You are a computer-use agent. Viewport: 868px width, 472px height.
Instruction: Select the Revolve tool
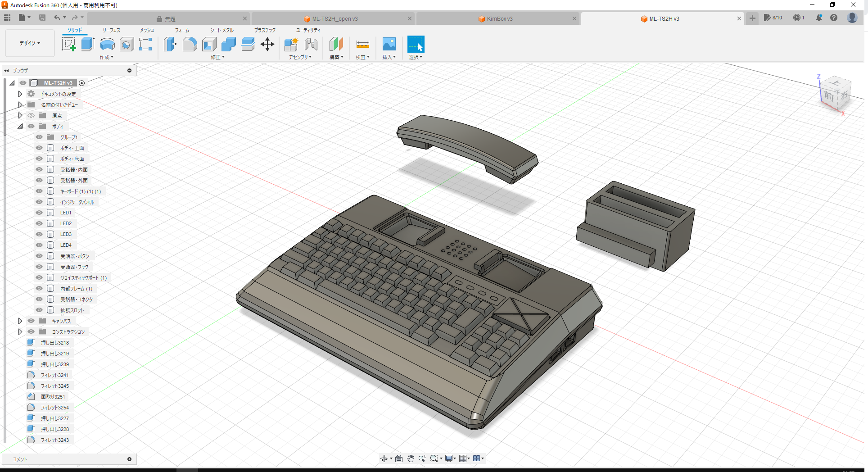click(x=107, y=44)
